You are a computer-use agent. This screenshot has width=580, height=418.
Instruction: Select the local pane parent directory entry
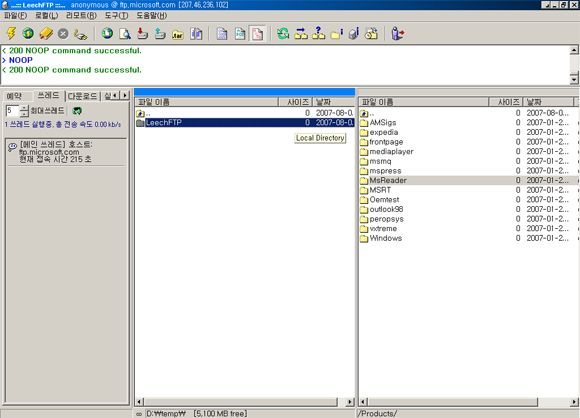click(x=245, y=113)
